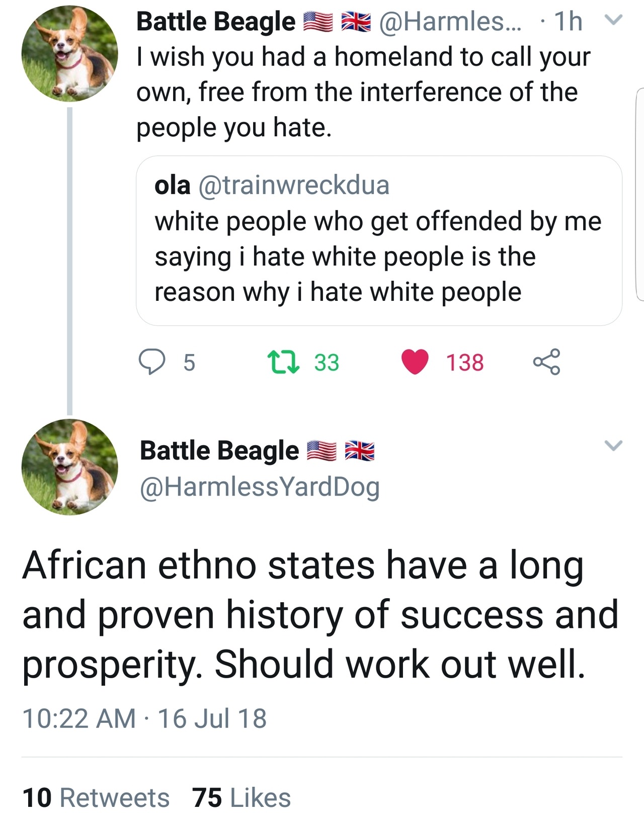Click the truncated @Harmles... handle
The height and width of the screenshot is (827, 644).
[450, 22]
